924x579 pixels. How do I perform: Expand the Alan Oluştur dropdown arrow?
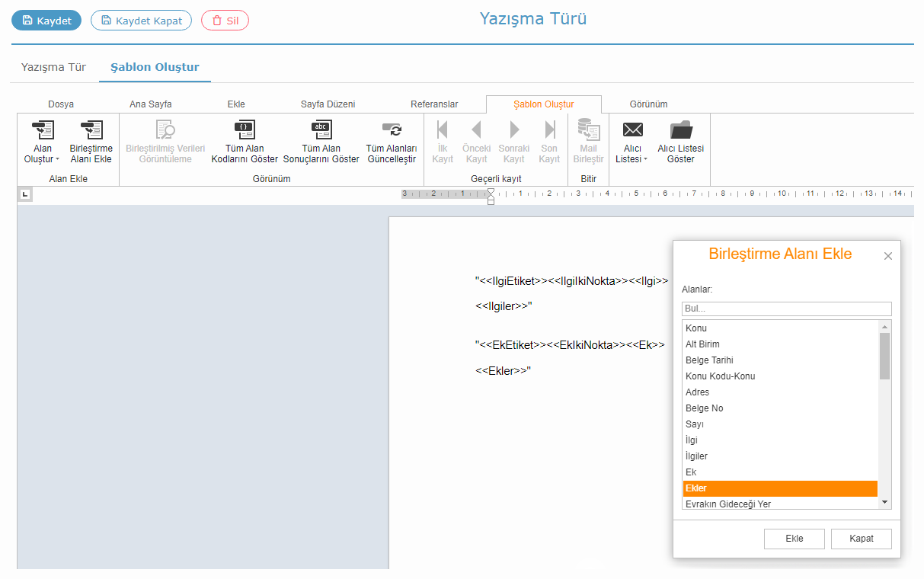point(57,159)
